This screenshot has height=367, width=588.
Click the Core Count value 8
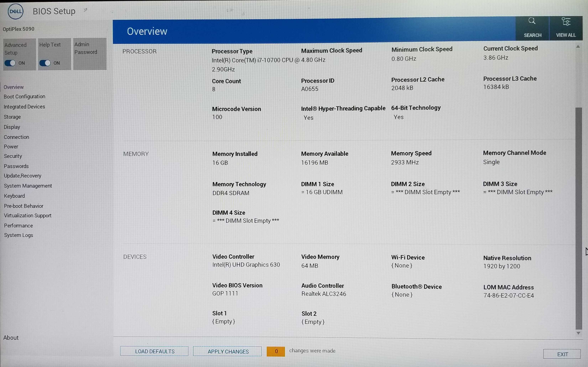pyautogui.click(x=214, y=89)
